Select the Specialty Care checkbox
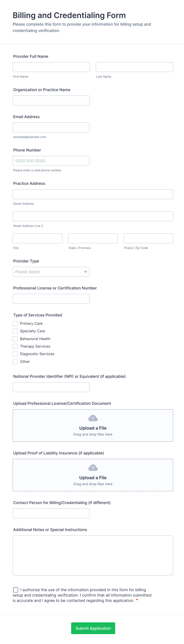Viewport: 184px width, 644px height. click(15, 331)
